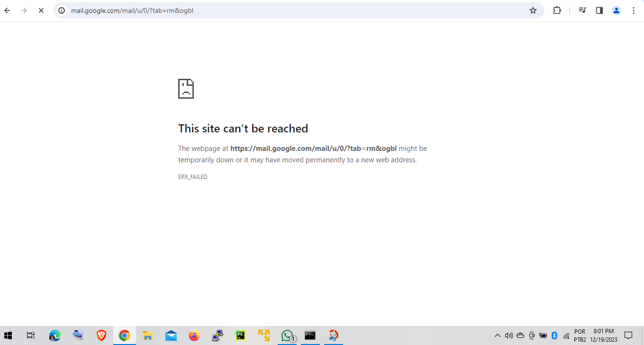Image resolution: width=644 pixels, height=345 pixels.
Task: Stop loading the page
Action: 41,10
